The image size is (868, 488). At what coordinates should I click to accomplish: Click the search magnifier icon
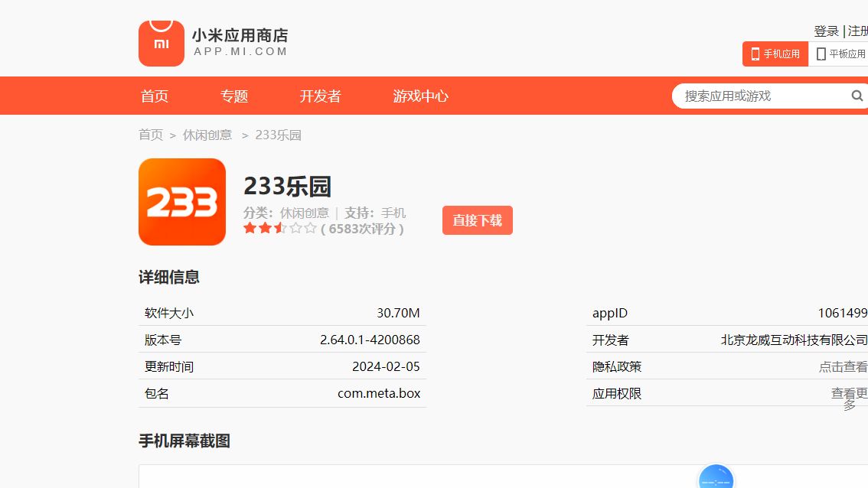[x=857, y=96]
